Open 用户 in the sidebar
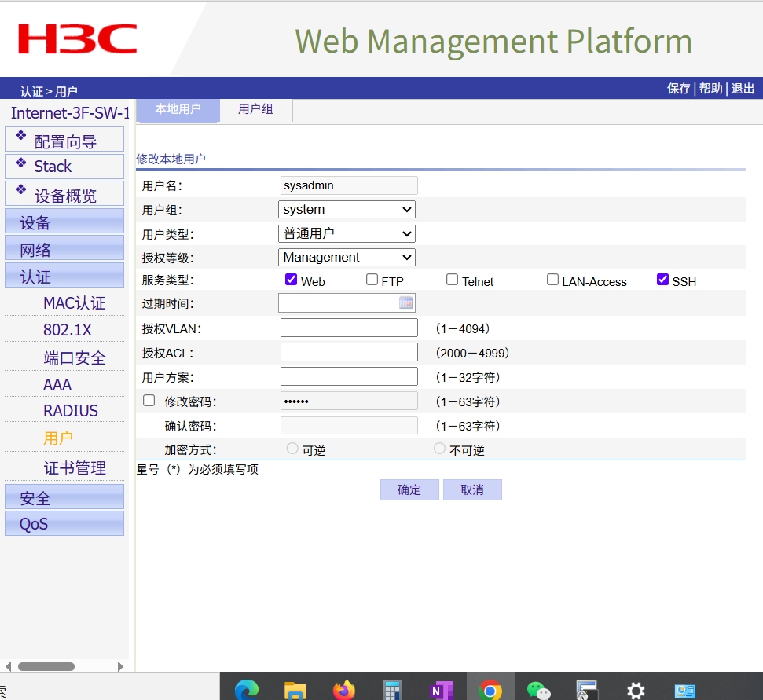The height and width of the screenshot is (700, 763). tap(58, 438)
